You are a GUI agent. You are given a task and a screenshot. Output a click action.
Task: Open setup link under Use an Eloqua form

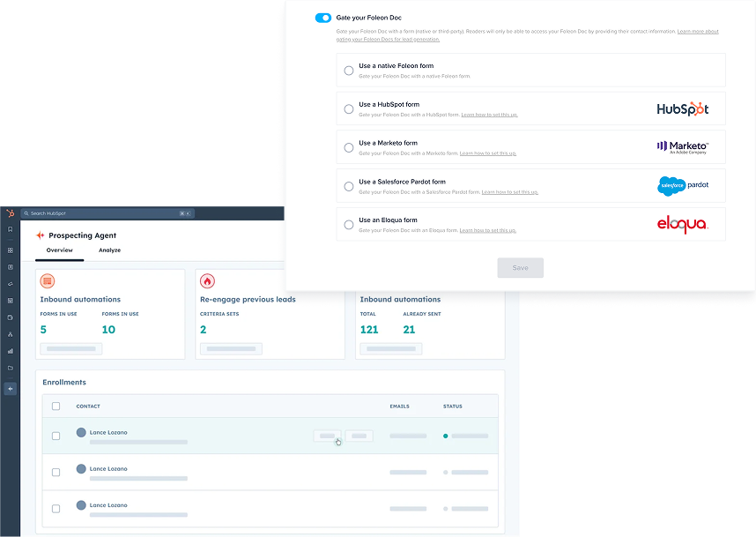point(487,231)
